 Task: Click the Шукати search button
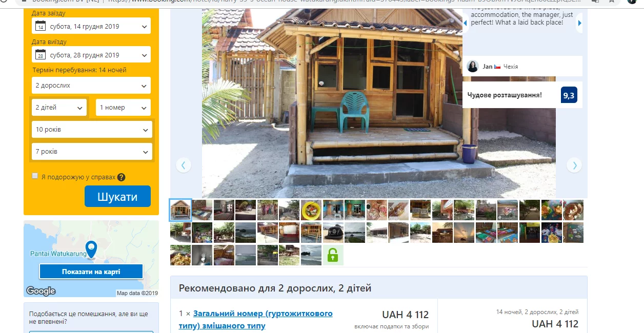pos(117,197)
